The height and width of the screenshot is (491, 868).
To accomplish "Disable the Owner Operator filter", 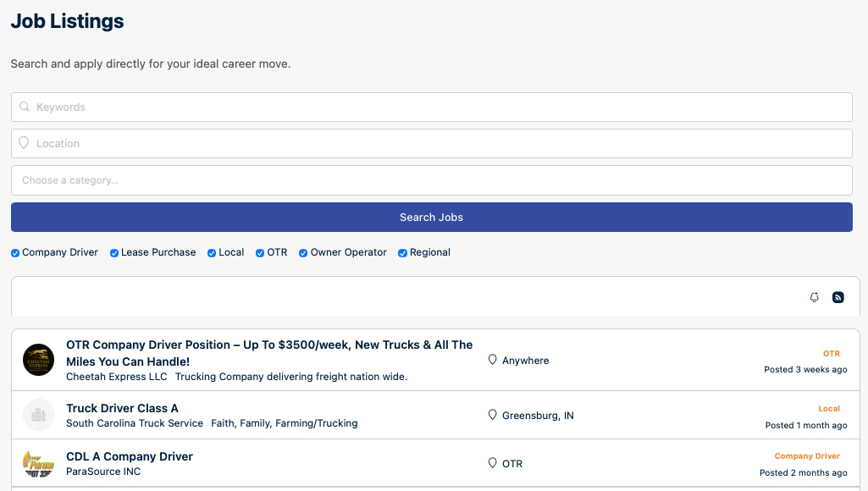I will pos(303,253).
